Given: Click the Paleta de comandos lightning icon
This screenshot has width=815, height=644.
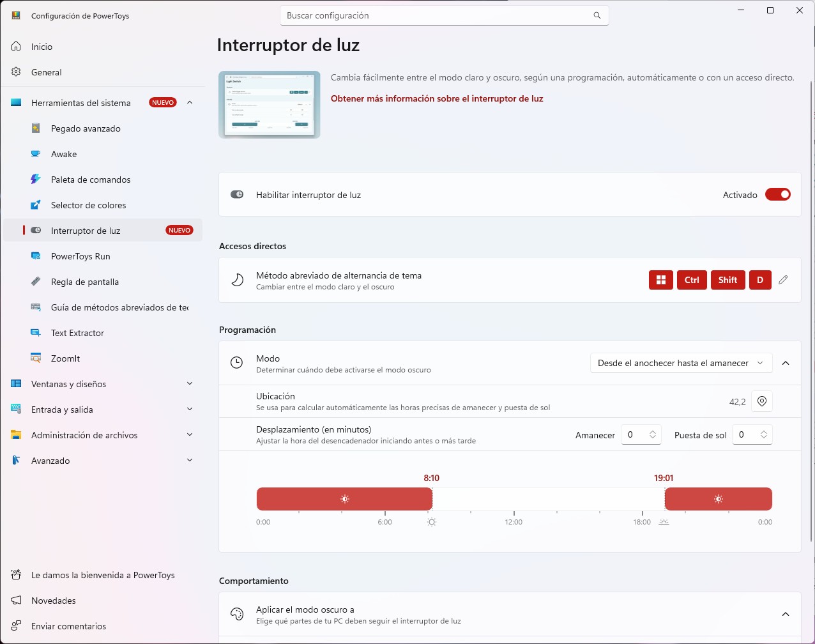Looking at the screenshot, I should pyautogui.click(x=36, y=180).
